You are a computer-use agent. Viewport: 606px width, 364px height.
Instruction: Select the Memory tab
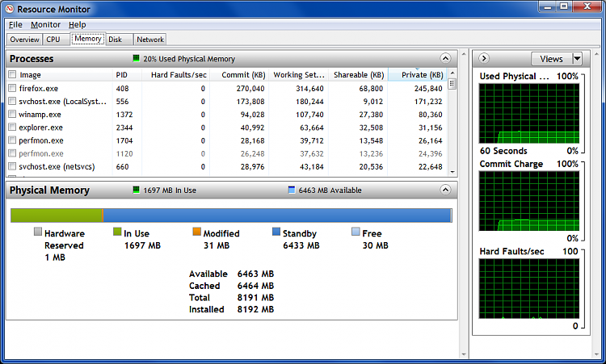88,39
